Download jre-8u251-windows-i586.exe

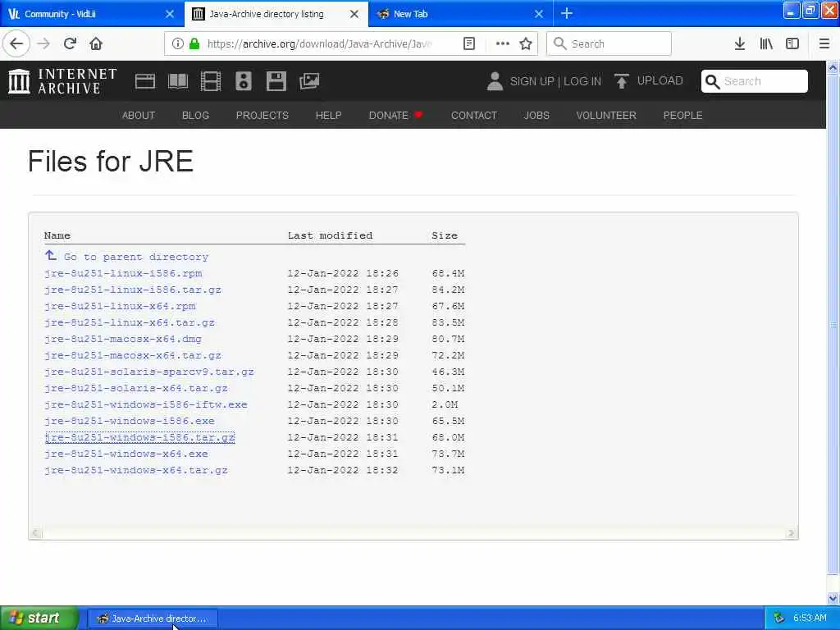tap(130, 421)
